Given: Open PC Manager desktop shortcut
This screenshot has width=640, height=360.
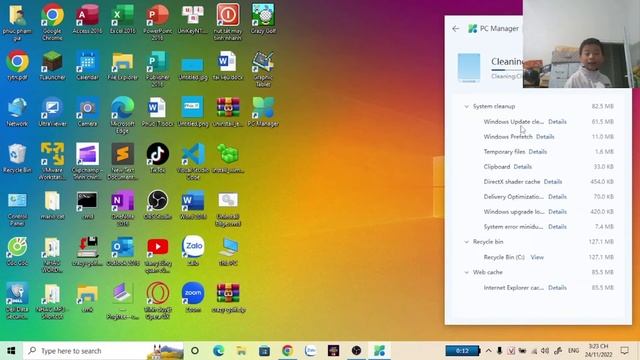Looking at the screenshot, I should (263, 112).
